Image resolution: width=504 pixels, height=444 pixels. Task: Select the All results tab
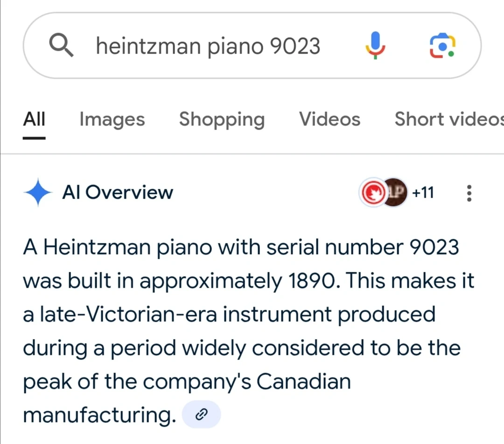[x=35, y=119]
